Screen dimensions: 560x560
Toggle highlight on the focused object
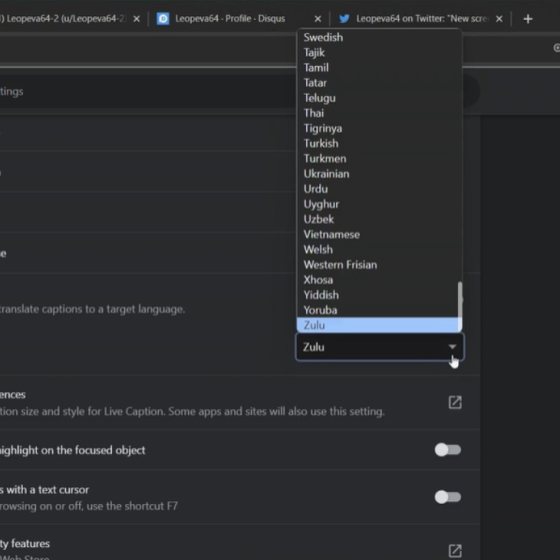[448, 450]
